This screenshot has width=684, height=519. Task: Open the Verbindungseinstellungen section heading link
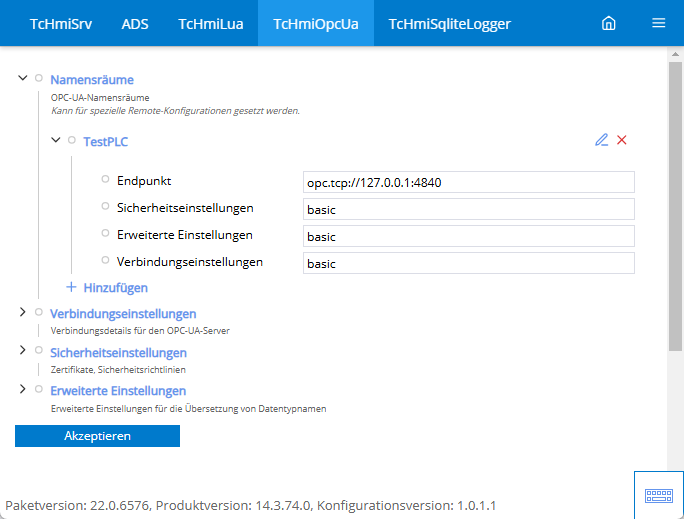[x=123, y=314]
